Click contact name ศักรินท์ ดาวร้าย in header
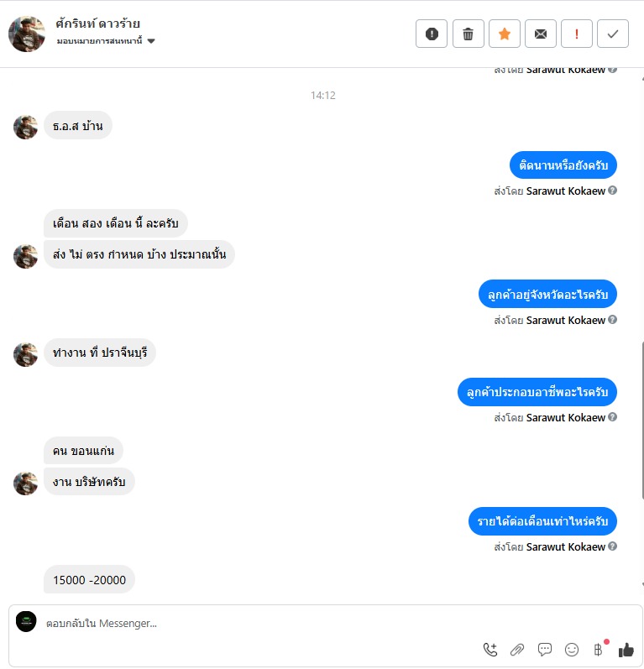Viewport: 644px width, 669px height. [97, 24]
